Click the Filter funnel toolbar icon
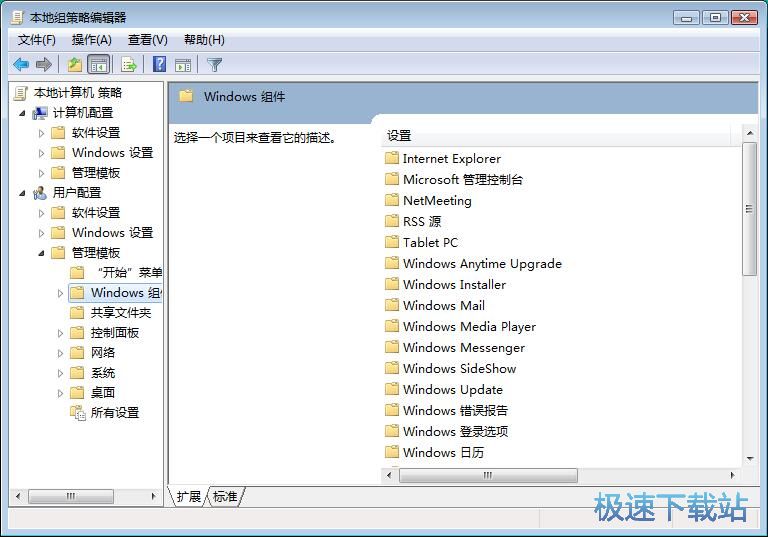768x537 pixels. [214, 65]
